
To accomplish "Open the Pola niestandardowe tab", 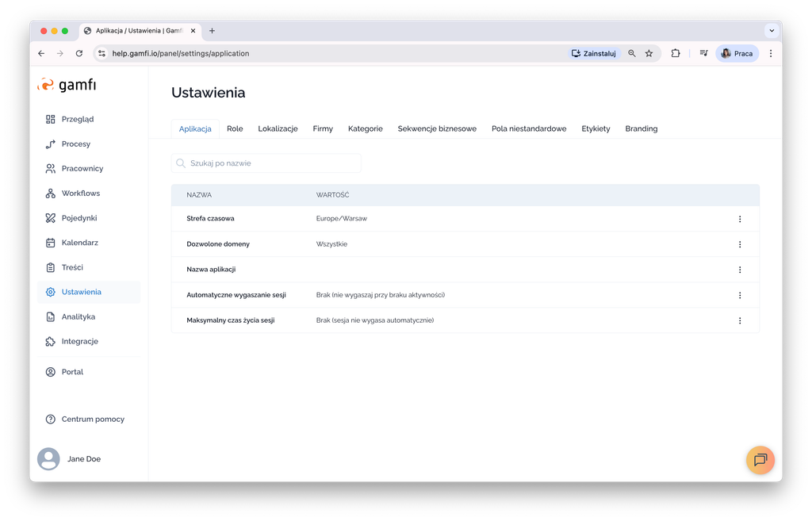I will tap(529, 128).
